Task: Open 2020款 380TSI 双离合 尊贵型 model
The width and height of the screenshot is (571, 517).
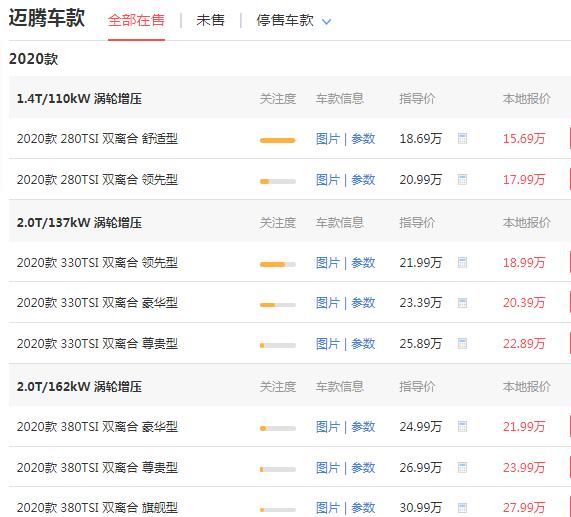Action: tap(97, 467)
